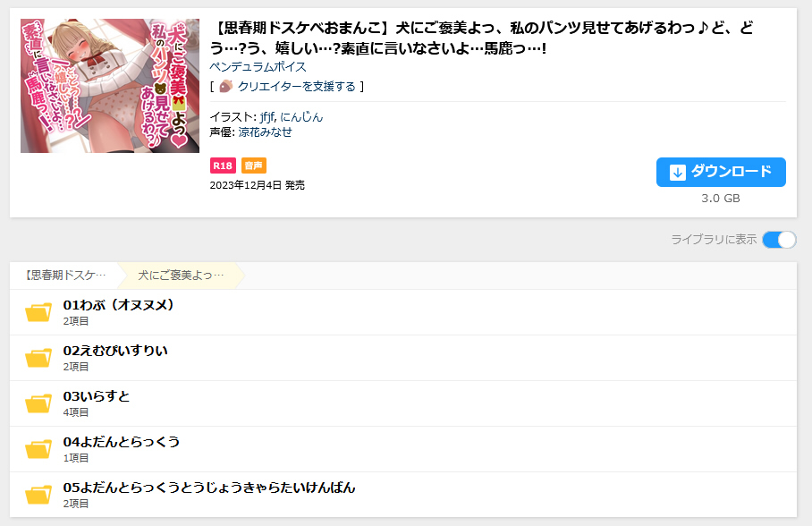Open the ペンデュラムボイス circle link
Image resolution: width=812 pixels, height=526 pixels.
tap(258, 67)
